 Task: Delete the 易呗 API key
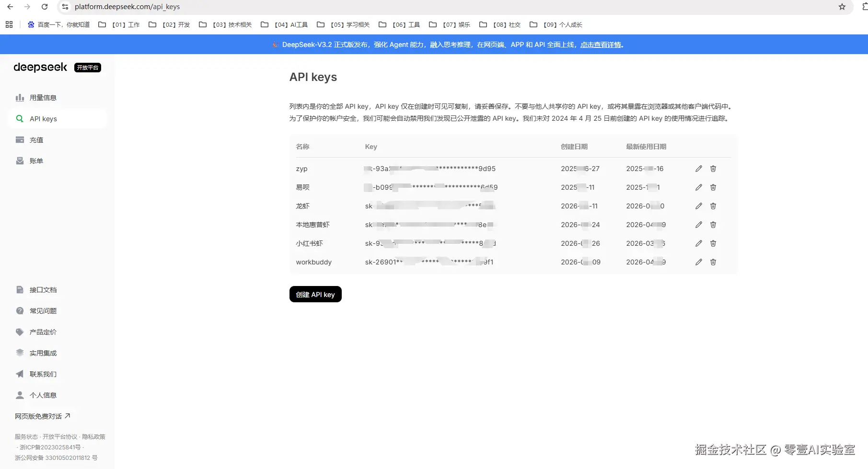click(x=713, y=187)
